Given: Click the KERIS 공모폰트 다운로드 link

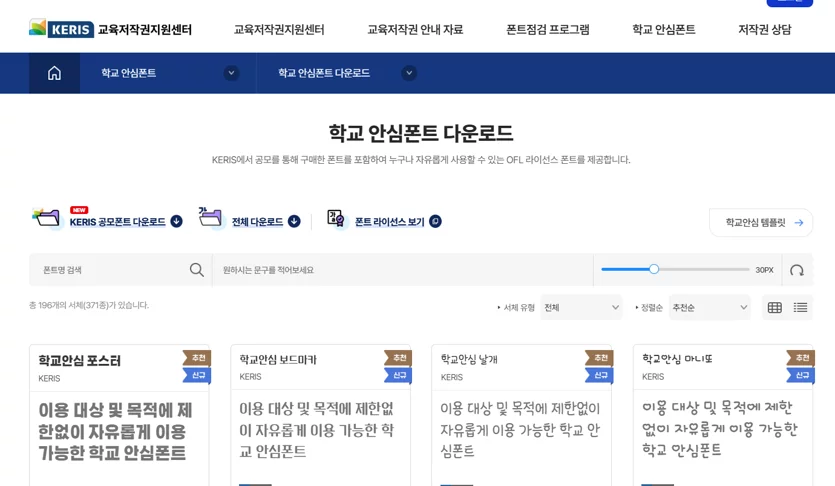Looking at the screenshot, I should 118,221.
